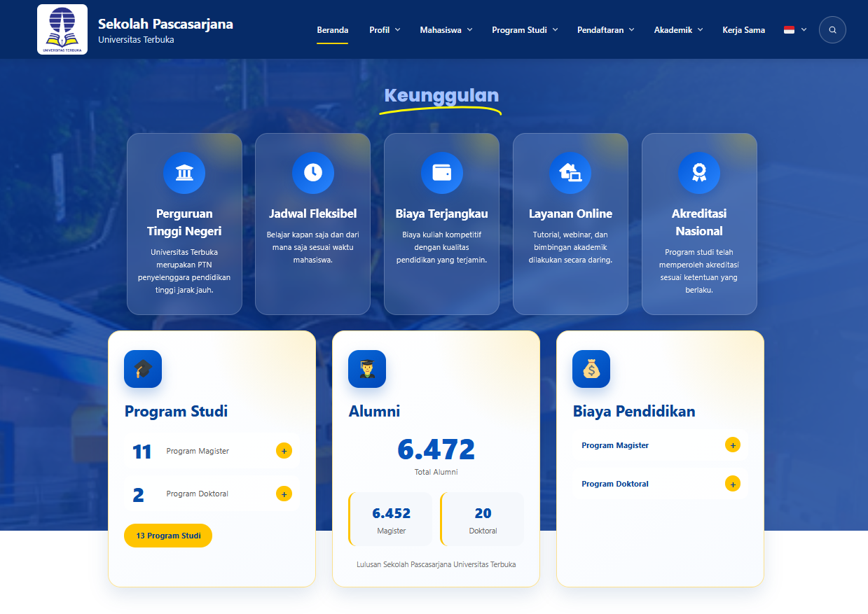Open the Profil dropdown menu

[385, 30]
